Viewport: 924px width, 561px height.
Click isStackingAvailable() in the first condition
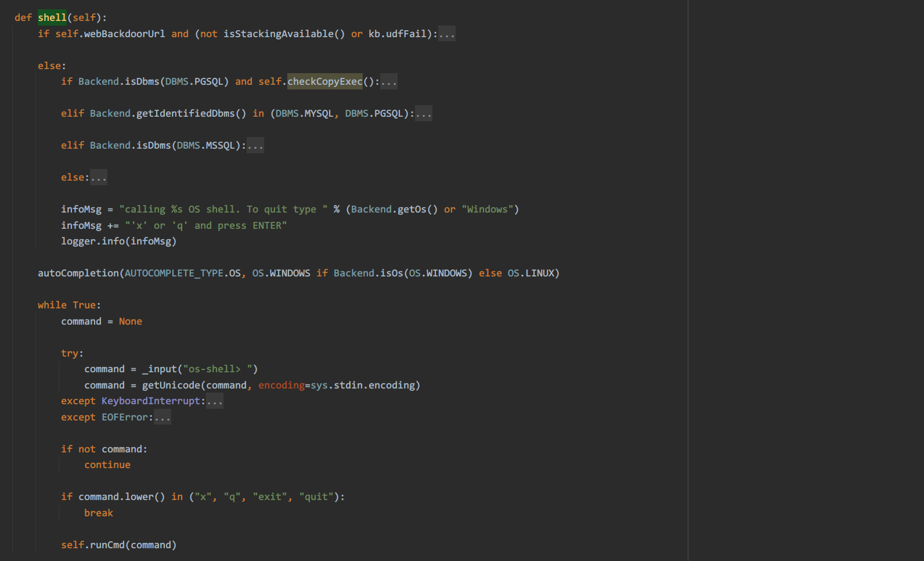point(284,34)
